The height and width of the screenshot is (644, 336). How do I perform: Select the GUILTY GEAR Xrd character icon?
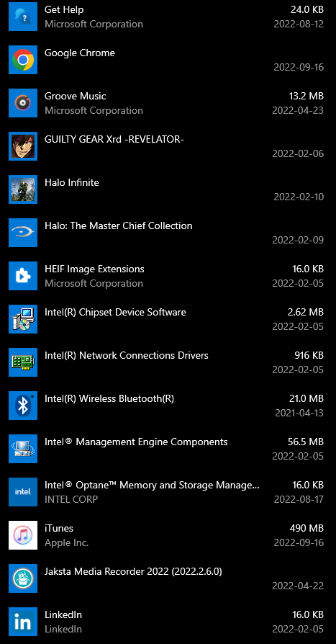click(x=23, y=146)
